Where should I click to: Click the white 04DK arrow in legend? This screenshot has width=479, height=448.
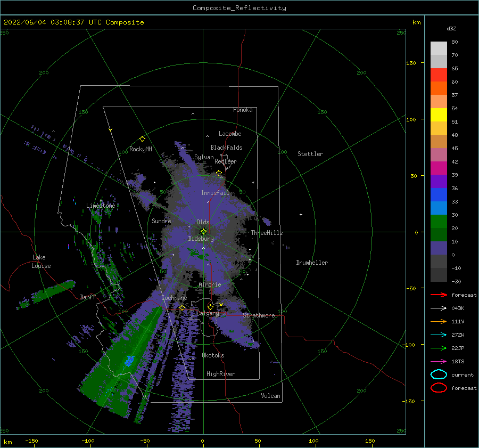click(439, 308)
